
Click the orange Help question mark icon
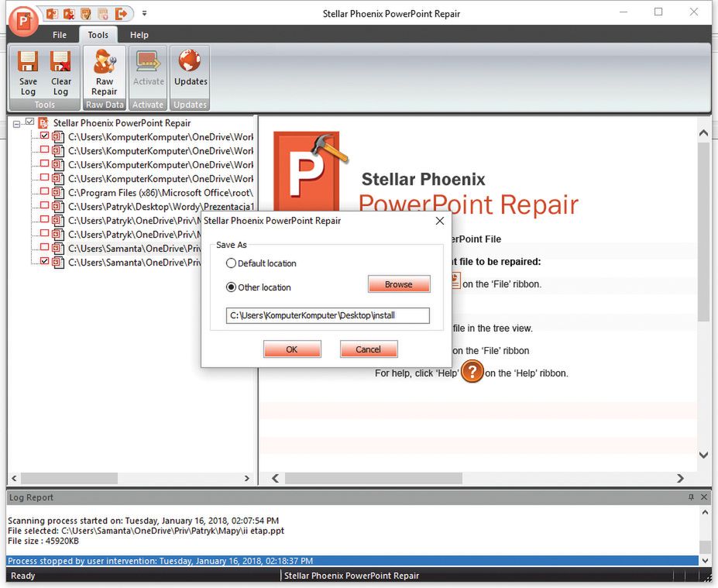pos(472,371)
